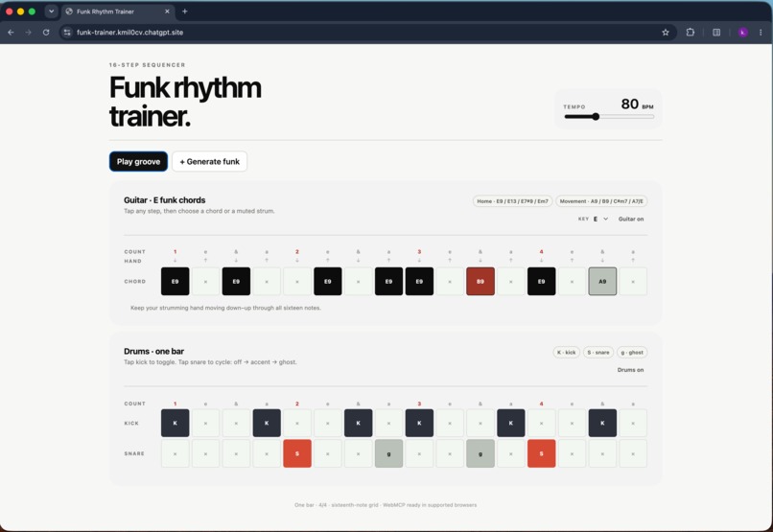Cycle the accented snare on count 4

pyautogui.click(x=541, y=453)
